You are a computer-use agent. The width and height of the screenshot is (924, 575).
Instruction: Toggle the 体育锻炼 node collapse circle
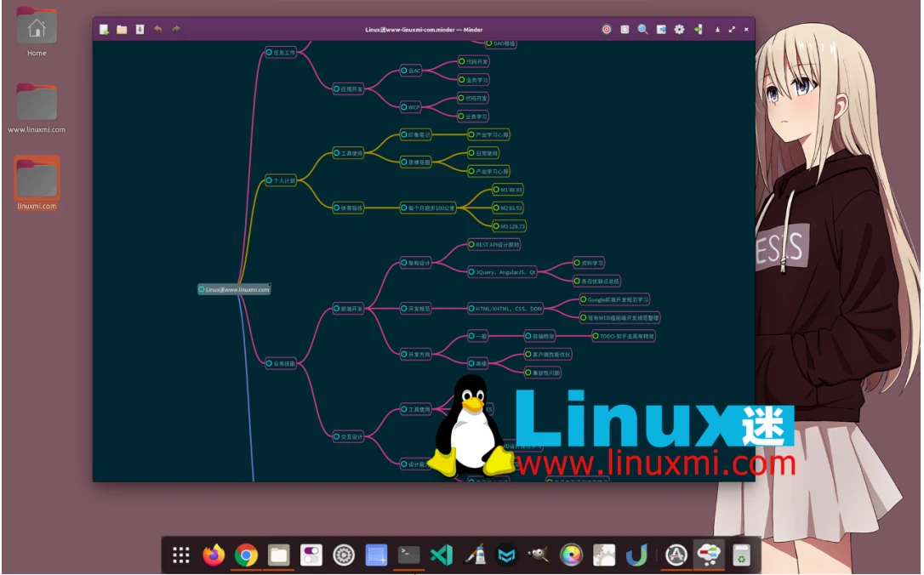pos(338,208)
